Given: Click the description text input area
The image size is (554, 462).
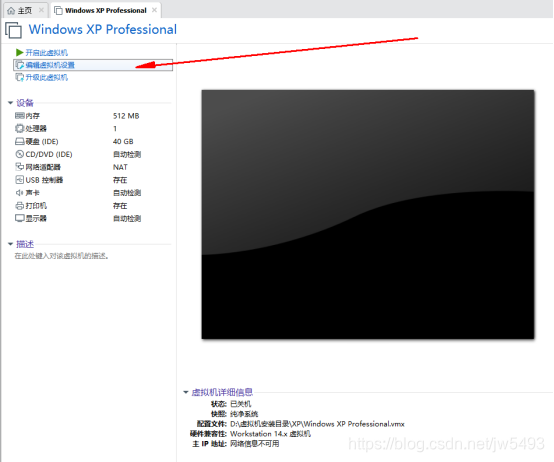Looking at the screenshot, I should tap(61, 256).
